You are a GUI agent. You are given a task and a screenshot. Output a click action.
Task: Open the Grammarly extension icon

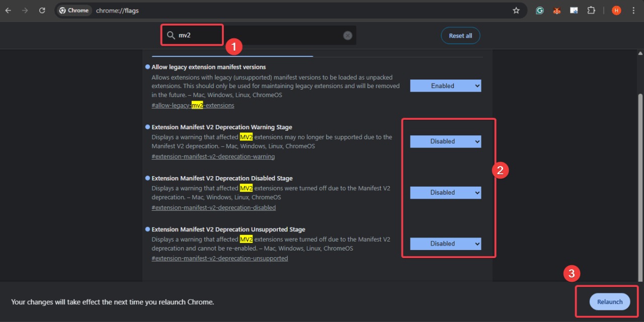[x=540, y=11]
